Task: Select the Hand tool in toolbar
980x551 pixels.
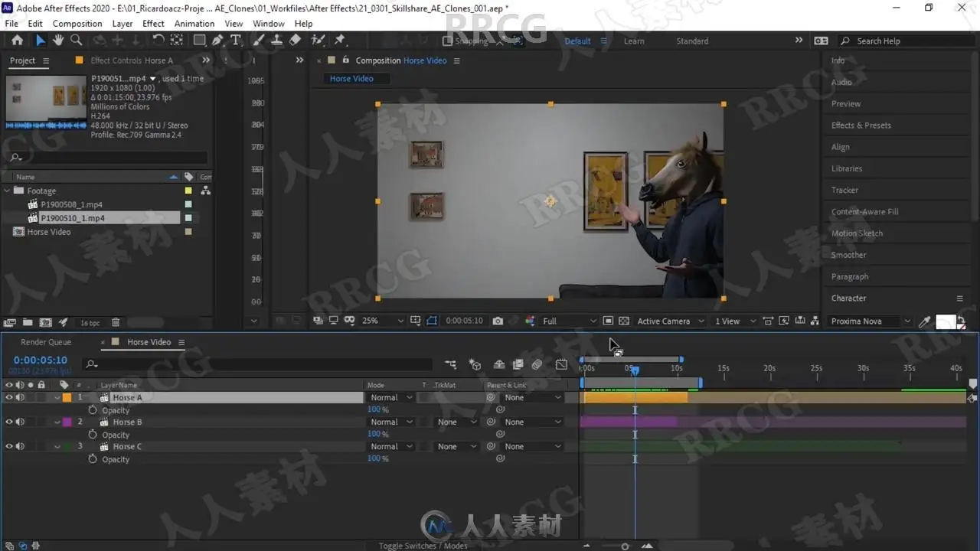Action: pos(58,41)
